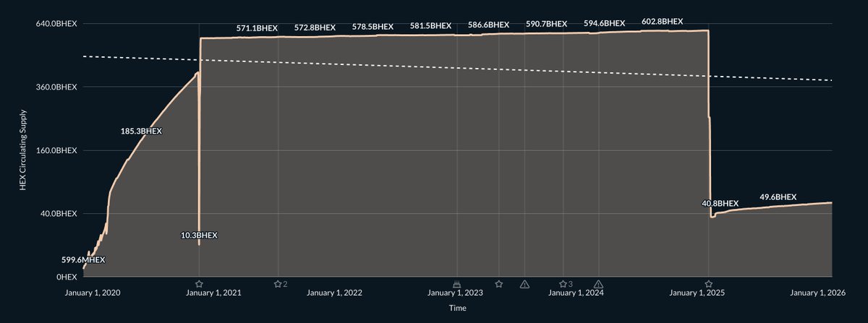Click the 594.6BHEX data label
This screenshot has width=868, height=323.
[x=604, y=23]
